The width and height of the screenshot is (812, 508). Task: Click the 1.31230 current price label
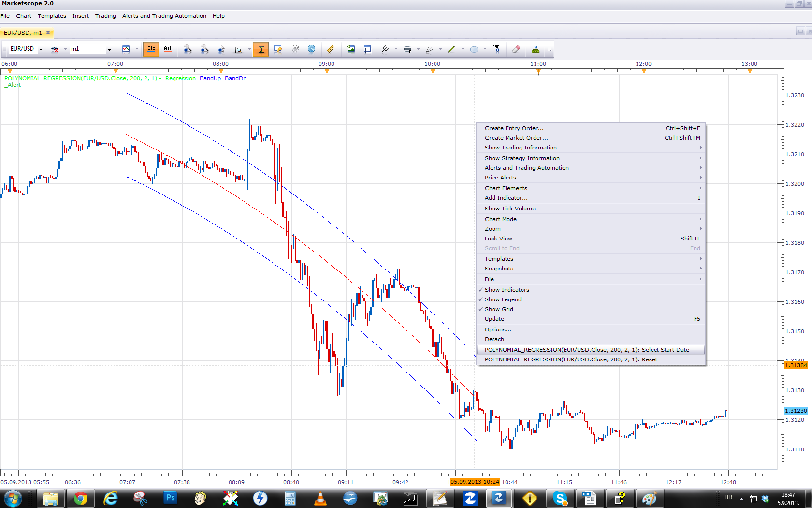coord(796,411)
